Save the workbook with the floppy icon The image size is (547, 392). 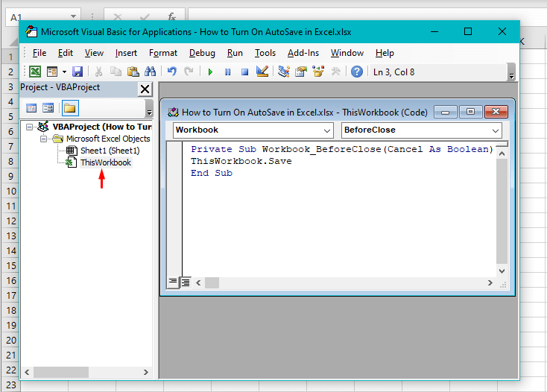[x=78, y=72]
